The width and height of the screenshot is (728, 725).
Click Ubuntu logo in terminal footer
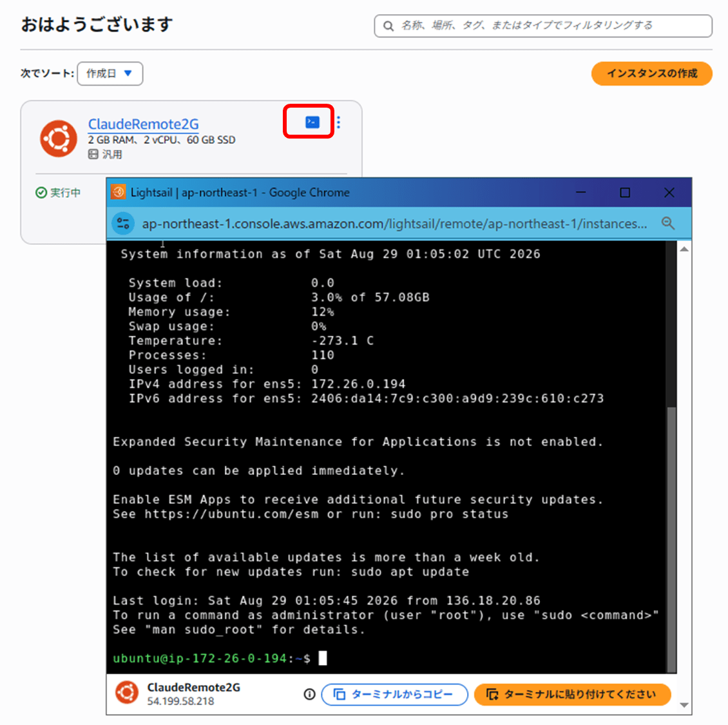pos(127,693)
